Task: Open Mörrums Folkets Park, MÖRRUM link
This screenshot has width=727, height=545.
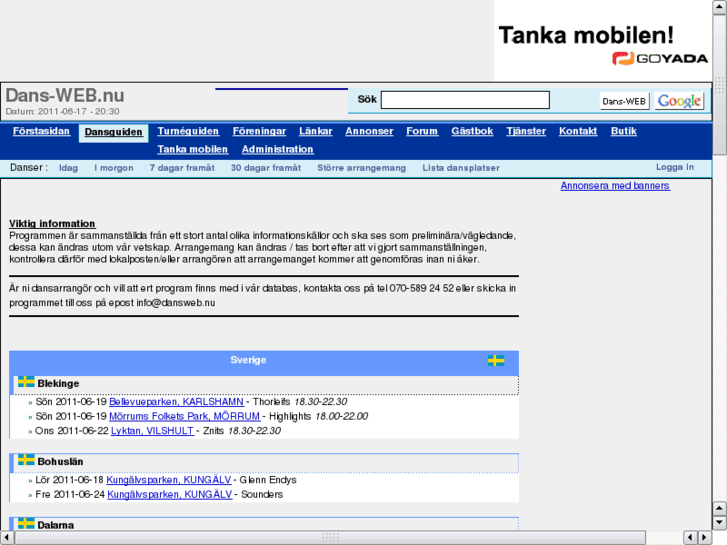Action: point(185,416)
